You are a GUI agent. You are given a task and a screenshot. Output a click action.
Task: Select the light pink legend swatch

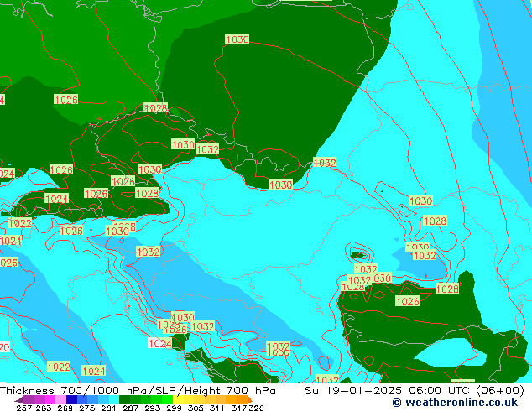pyautogui.click(x=60, y=399)
